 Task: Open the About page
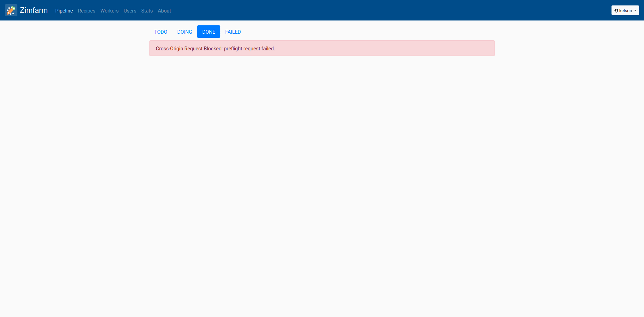pyautogui.click(x=164, y=11)
